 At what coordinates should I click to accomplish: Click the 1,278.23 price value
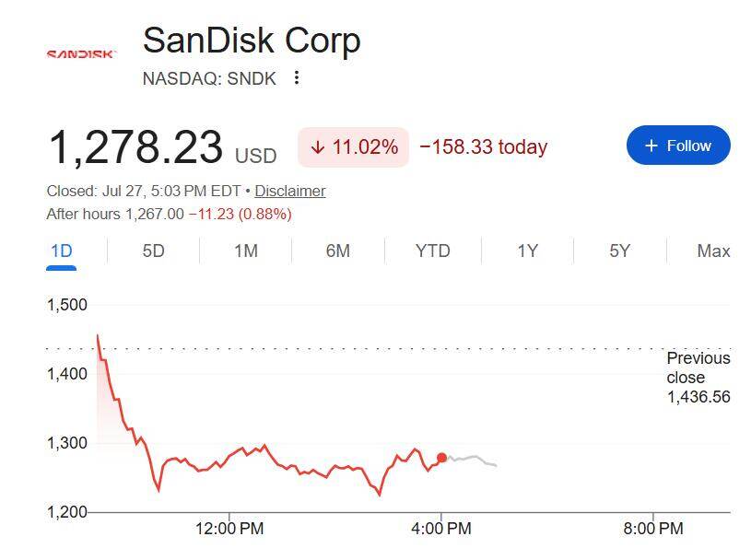pyautogui.click(x=136, y=147)
